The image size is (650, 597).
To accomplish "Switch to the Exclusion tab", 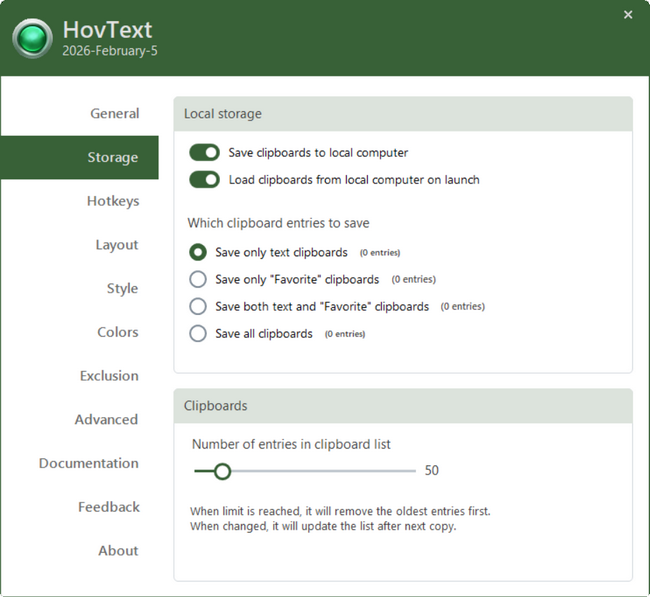I will tap(109, 376).
